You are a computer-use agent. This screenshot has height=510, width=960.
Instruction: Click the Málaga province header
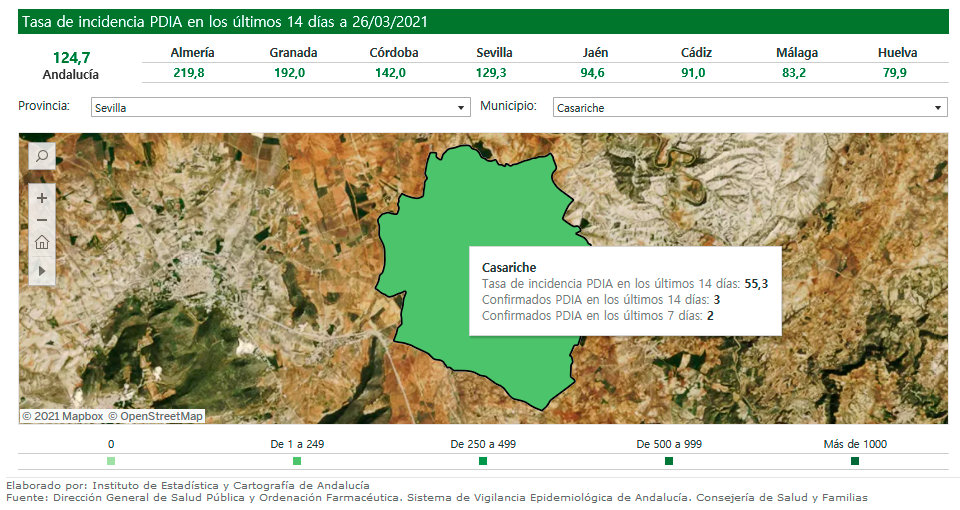click(x=796, y=53)
